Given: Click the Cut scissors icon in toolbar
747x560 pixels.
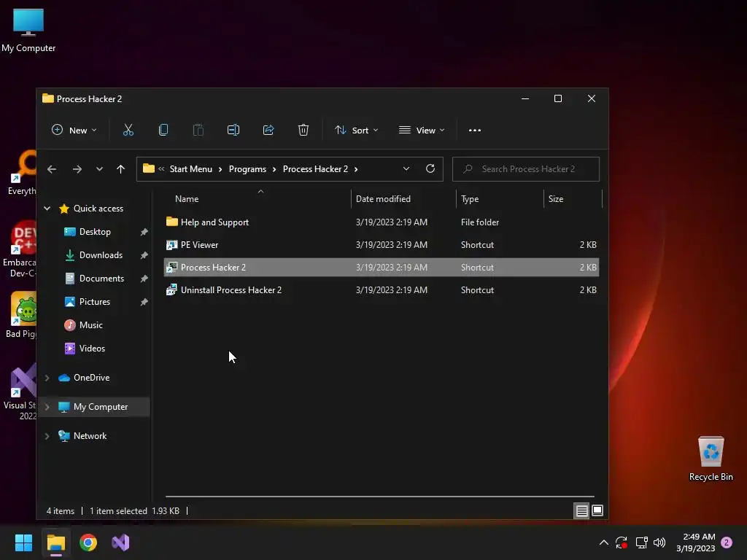Looking at the screenshot, I should 128,130.
